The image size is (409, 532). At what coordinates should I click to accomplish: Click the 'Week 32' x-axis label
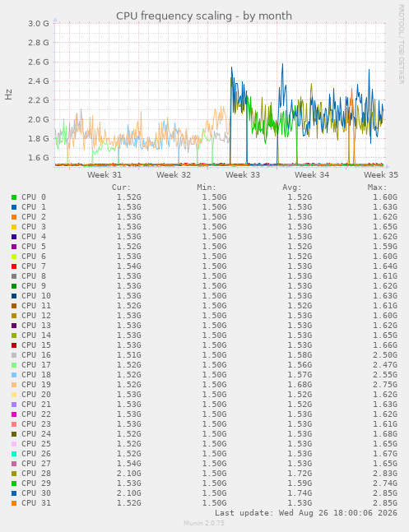pyautogui.click(x=174, y=175)
